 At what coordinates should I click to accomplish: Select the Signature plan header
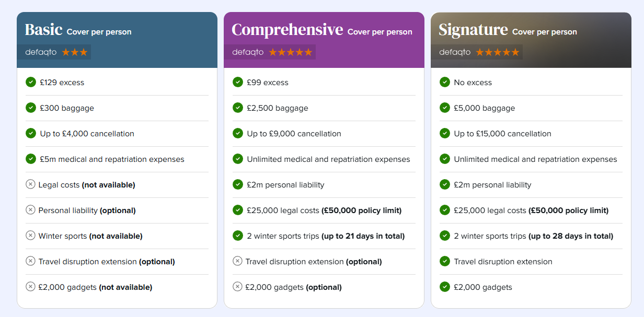pos(531,40)
